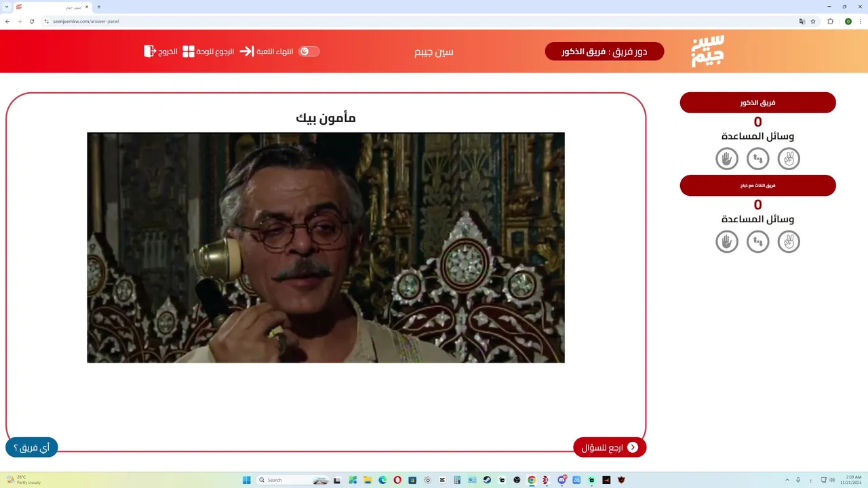Open the volume control in system tray
This screenshot has width=868, height=488.
point(832,480)
